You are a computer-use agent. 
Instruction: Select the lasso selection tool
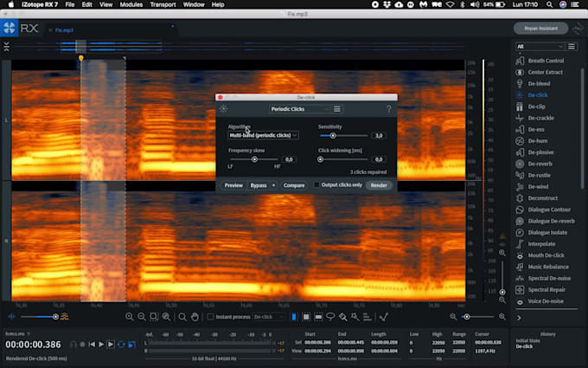330,317
